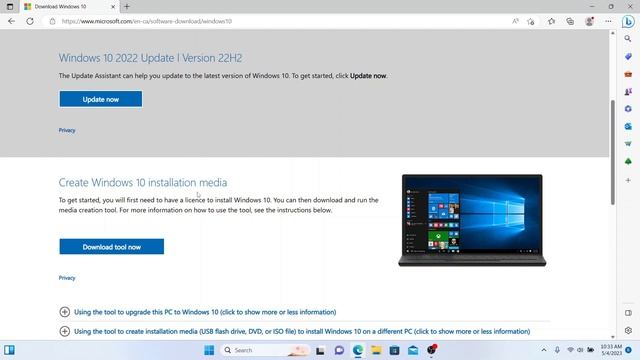Reload the page with the refresh icon
This screenshot has width=640, height=360.
[30, 21]
